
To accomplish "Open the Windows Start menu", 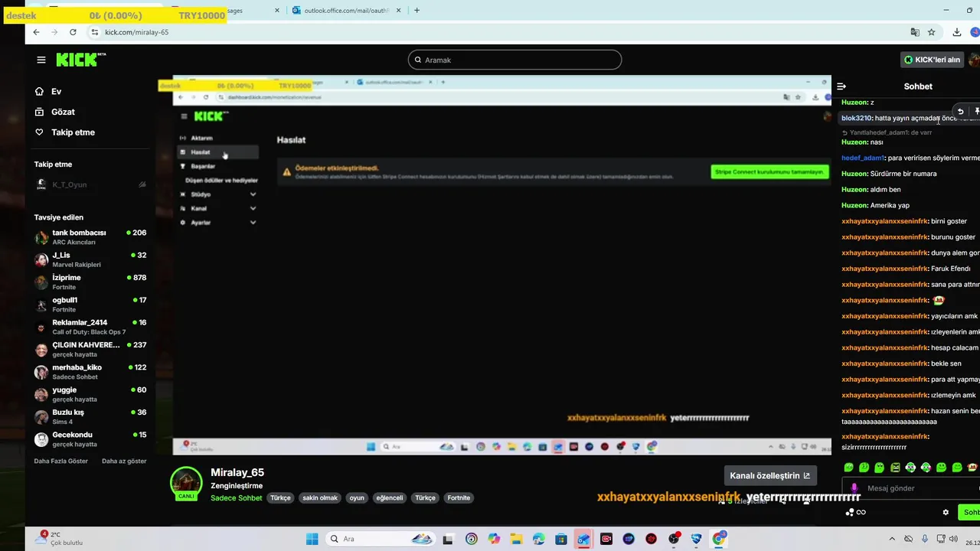I will click(312, 539).
